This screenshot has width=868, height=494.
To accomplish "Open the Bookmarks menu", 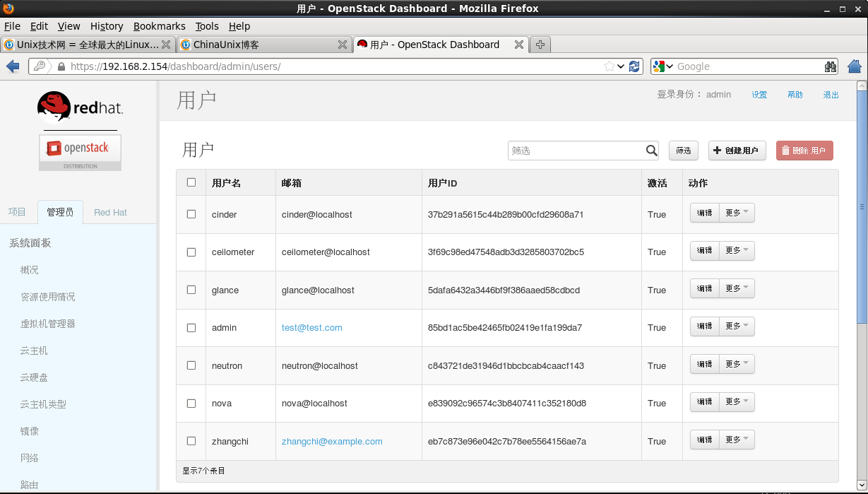I will coord(160,26).
